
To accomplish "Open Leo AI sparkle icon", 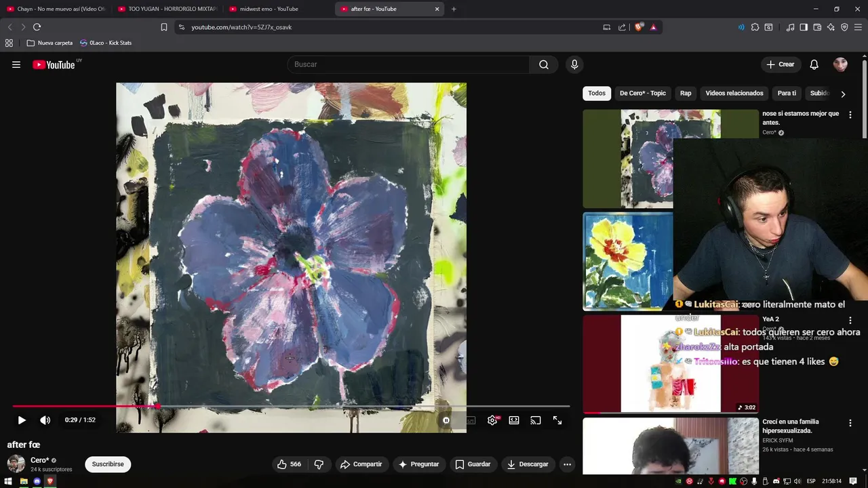I will pyautogui.click(x=831, y=27).
